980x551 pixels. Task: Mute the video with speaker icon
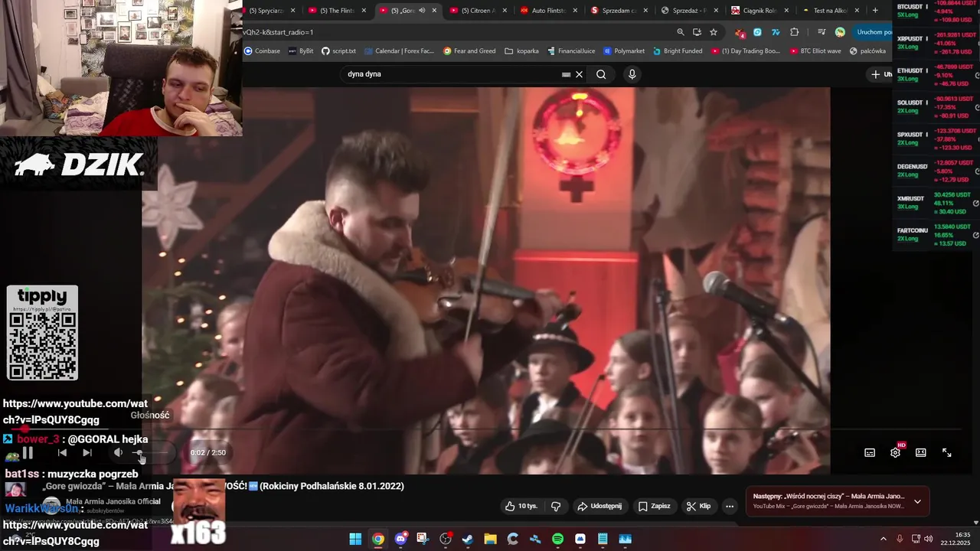pos(118,453)
